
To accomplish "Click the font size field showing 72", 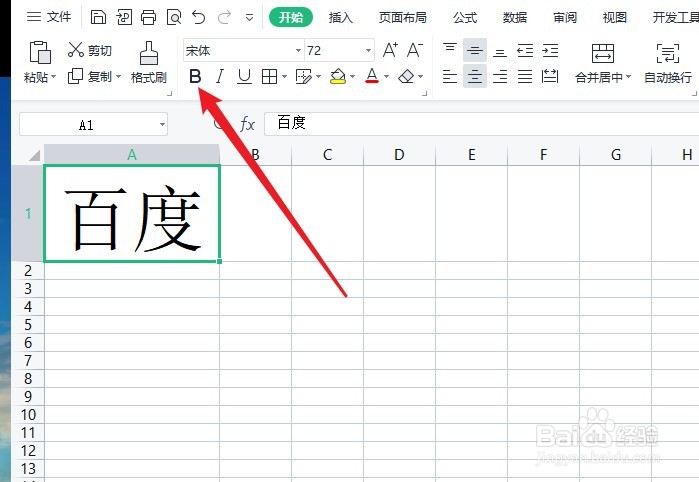I will tap(334, 50).
